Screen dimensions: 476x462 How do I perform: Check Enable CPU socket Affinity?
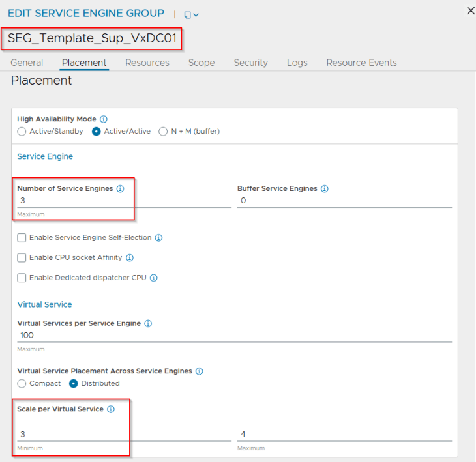click(x=22, y=258)
